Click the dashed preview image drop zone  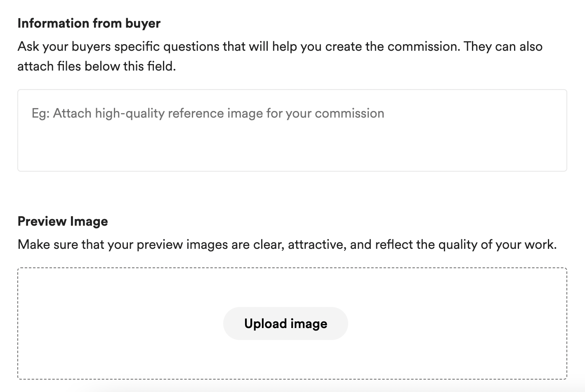(x=292, y=324)
